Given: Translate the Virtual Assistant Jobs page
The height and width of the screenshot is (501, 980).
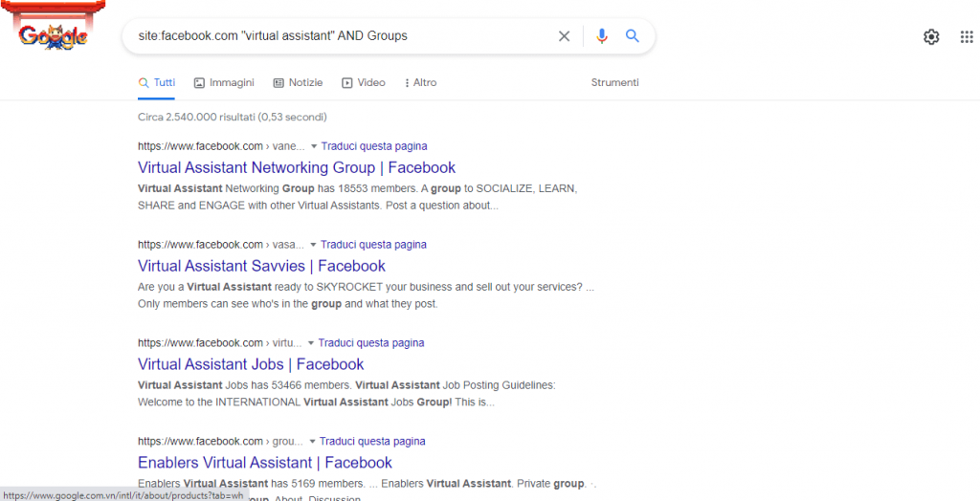Looking at the screenshot, I should (371, 342).
